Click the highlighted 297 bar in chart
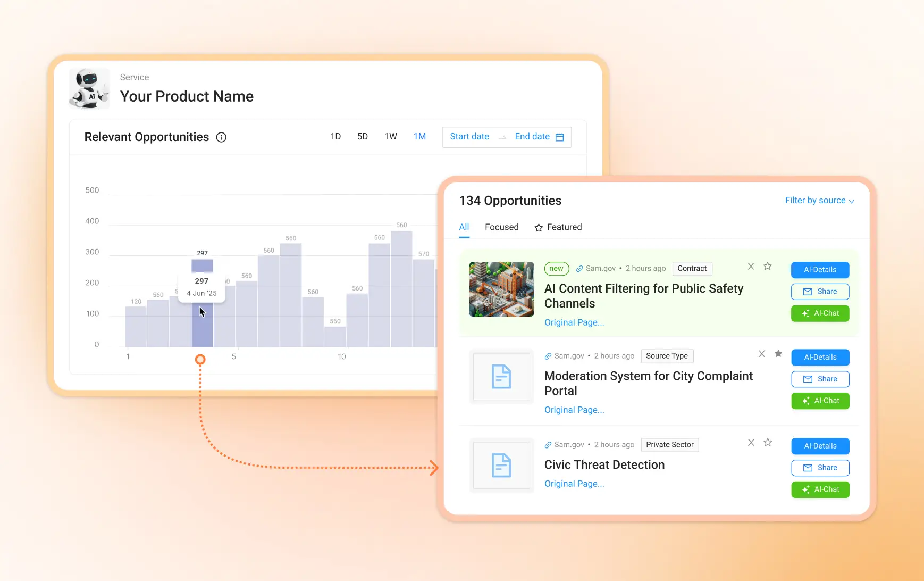 pos(202,325)
